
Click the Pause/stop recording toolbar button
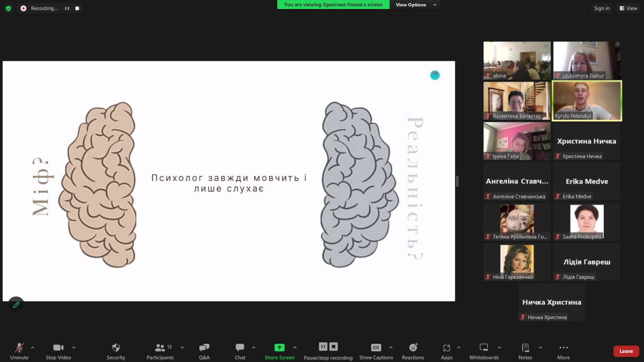[328, 351]
